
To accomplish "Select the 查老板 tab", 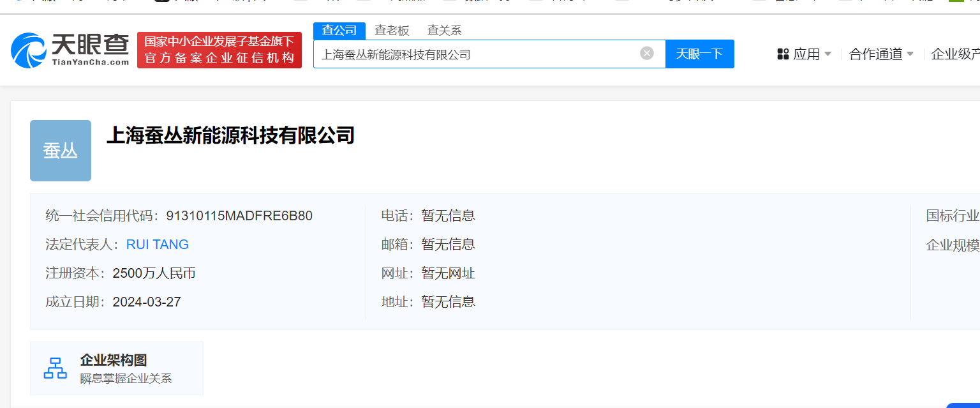I will coord(392,31).
